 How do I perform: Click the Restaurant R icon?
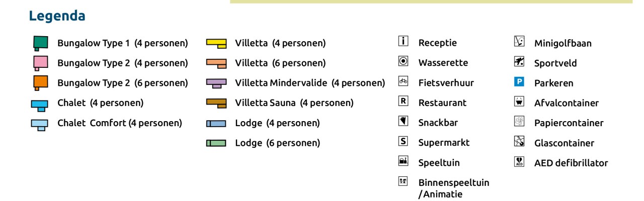403,101
